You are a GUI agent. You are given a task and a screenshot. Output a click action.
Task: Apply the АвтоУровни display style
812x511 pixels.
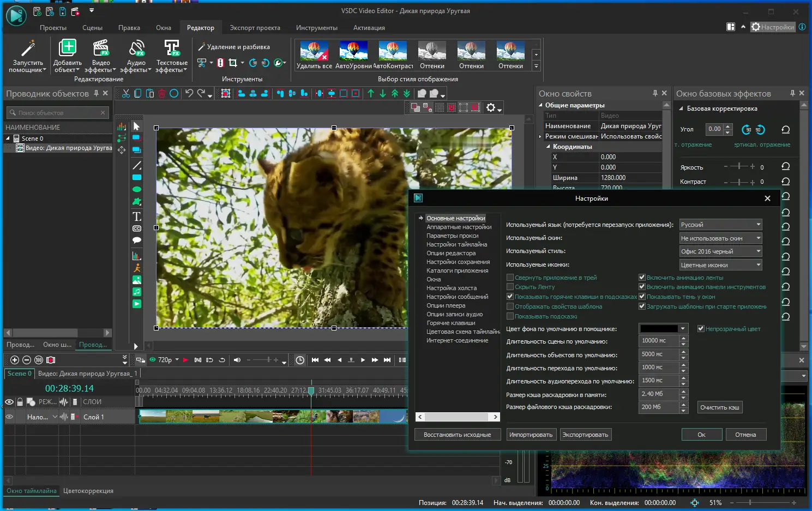[353, 52]
